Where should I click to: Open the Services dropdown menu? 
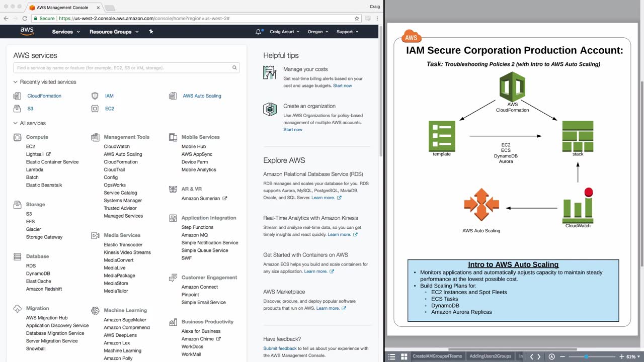66,32
